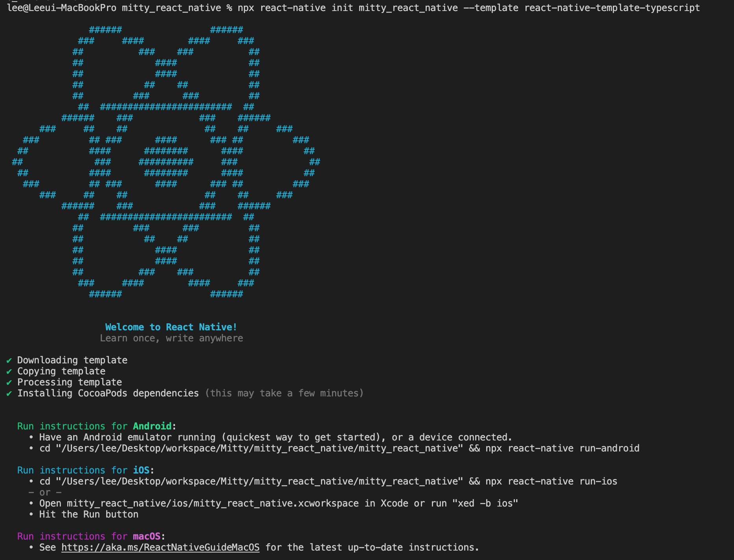Viewport: 734px width, 560px height.
Task: Click 'Run instructions for Android' heading
Action: (97, 426)
